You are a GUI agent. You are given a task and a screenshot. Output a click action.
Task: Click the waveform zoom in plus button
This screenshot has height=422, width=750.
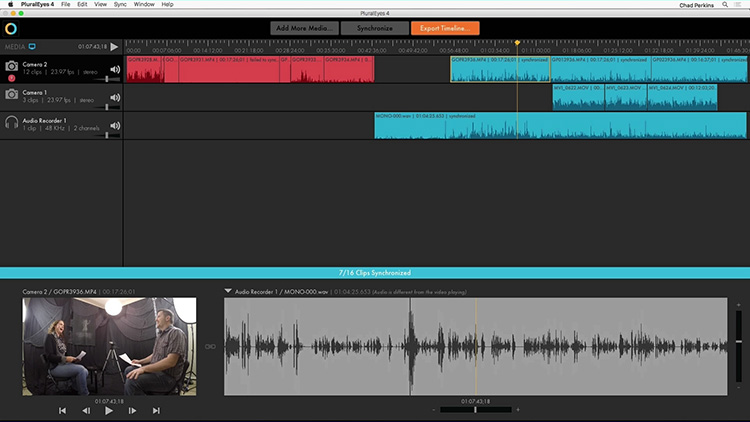click(518, 410)
